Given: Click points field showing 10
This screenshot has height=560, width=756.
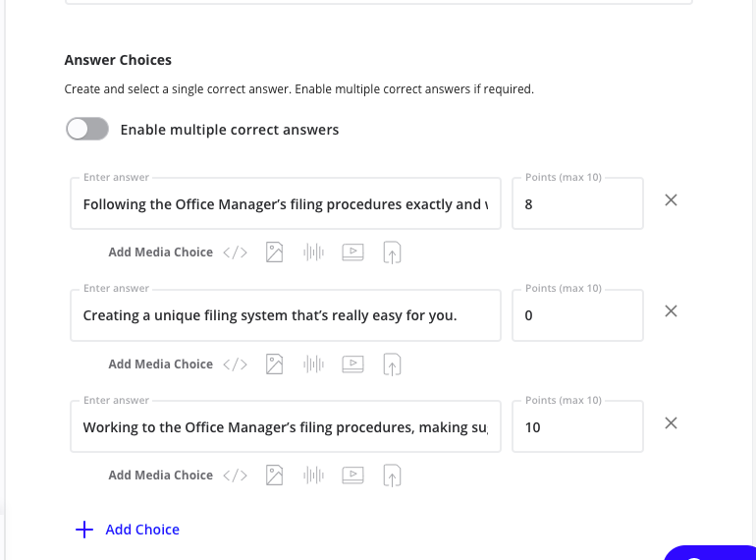Looking at the screenshot, I should (x=577, y=427).
